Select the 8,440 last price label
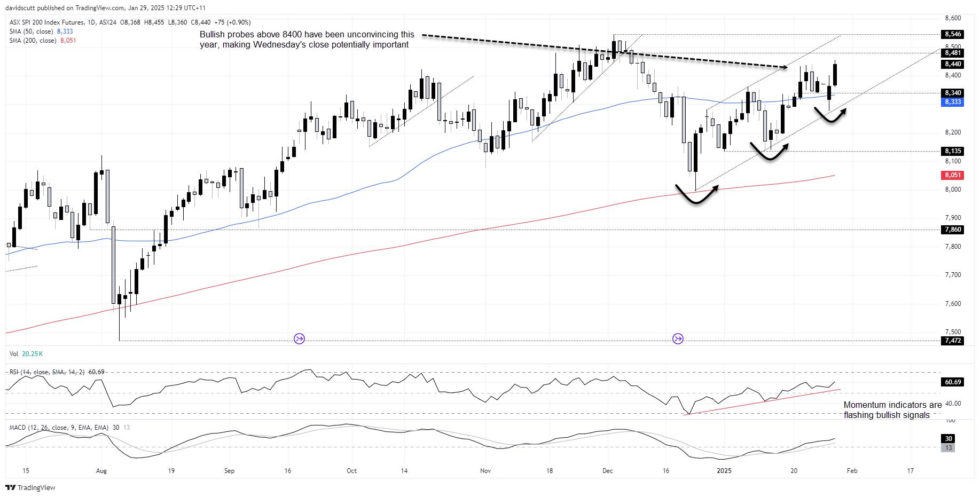 pos(953,64)
